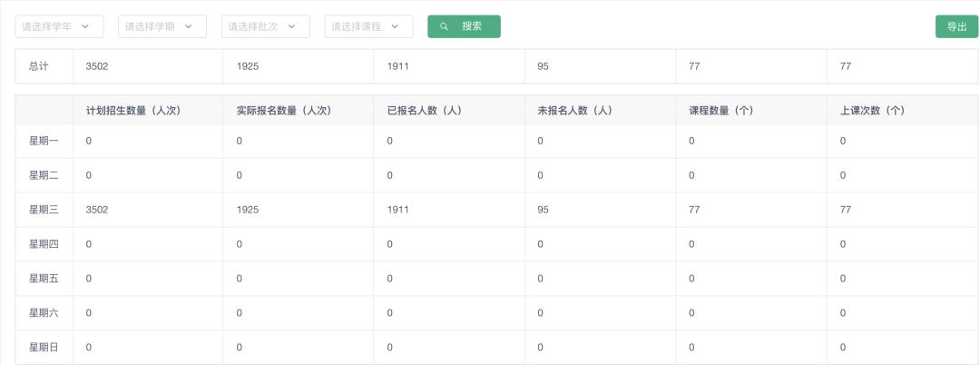Select 1925 in the 总计 row
This screenshot has height=365, width=980.
click(248, 66)
